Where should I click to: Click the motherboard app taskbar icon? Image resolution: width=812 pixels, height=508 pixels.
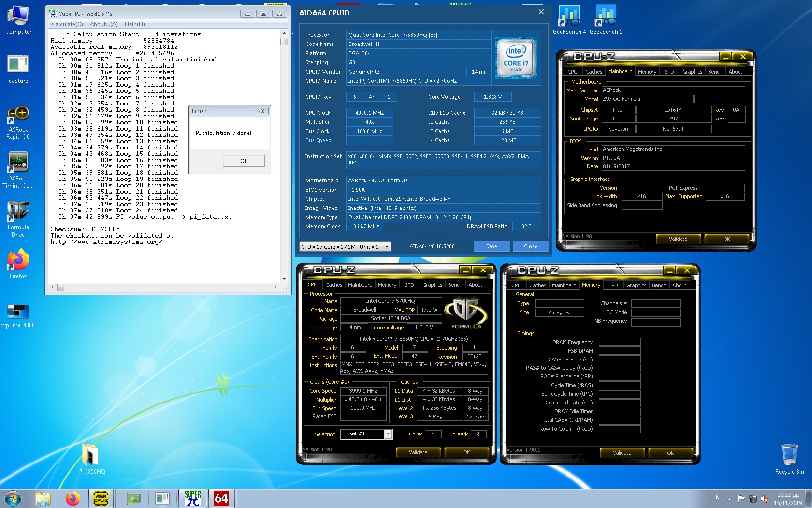pos(133,498)
